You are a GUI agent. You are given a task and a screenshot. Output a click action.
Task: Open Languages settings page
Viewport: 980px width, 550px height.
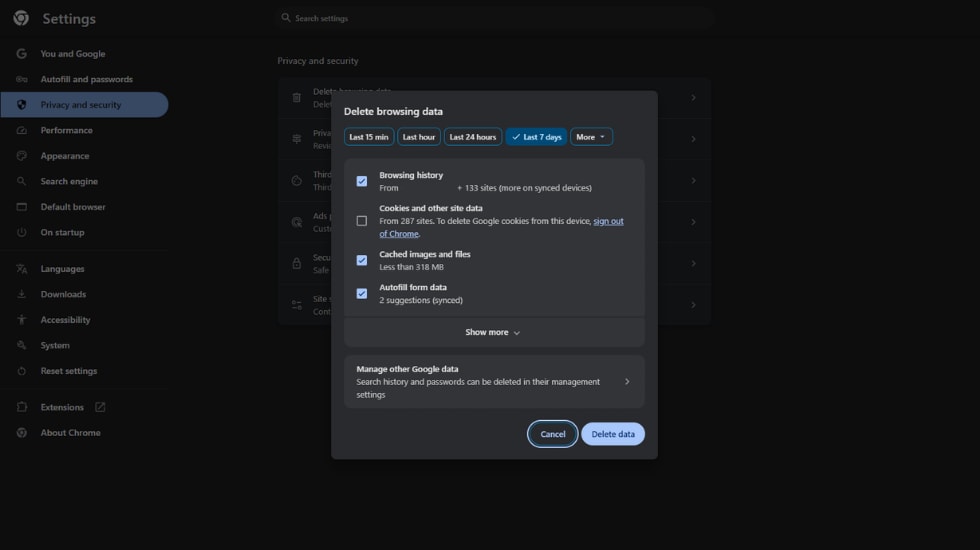click(84, 269)
